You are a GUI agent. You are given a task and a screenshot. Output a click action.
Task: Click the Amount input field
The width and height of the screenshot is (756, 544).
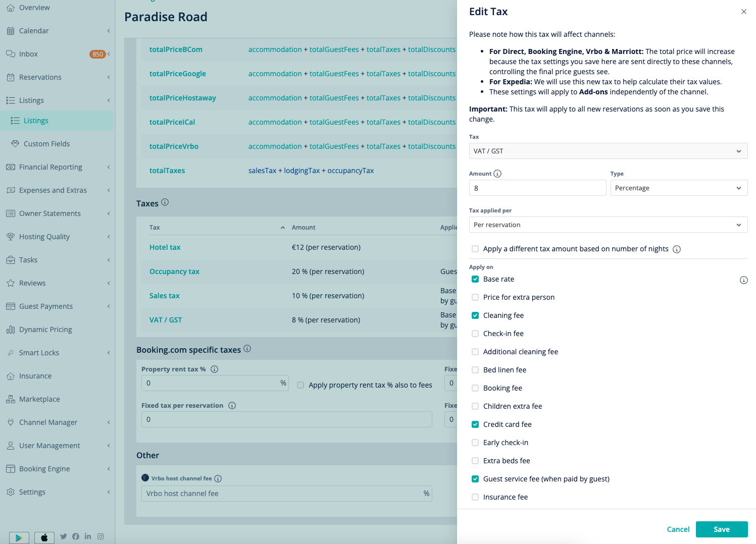(x=537, y=188)
